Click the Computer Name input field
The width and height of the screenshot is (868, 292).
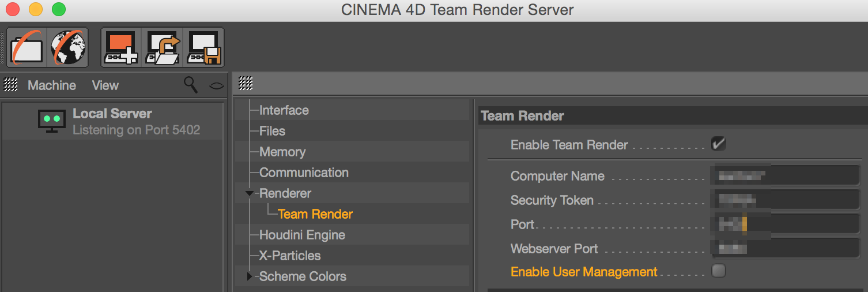tap(786, 175)
